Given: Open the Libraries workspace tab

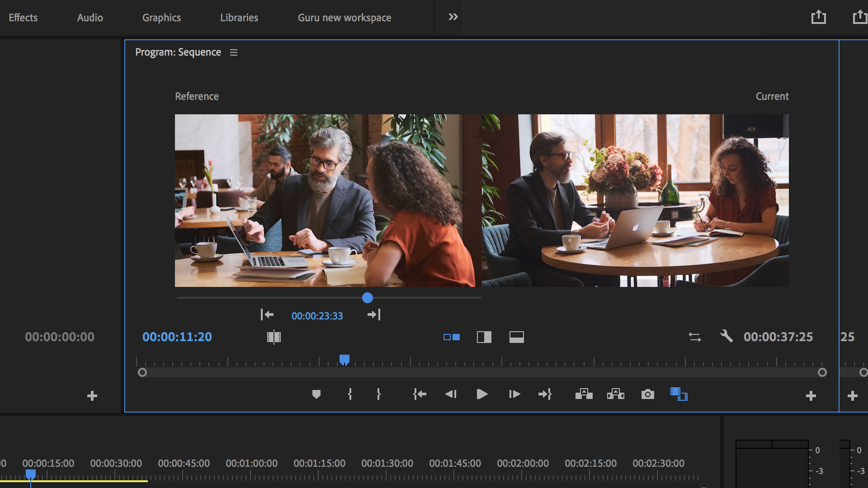Looking at the screenshot, I should (x=239, y=18).
